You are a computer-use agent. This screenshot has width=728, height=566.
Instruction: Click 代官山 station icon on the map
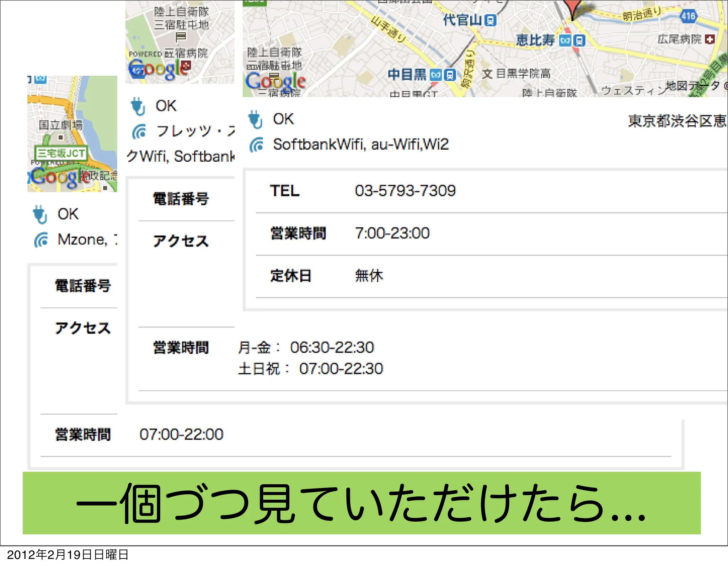(491, 20)
